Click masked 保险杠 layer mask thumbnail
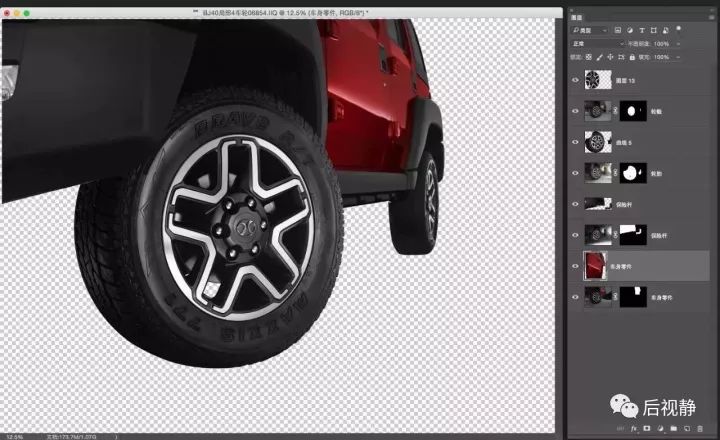720x440 pixels. [x=633, y=235]
